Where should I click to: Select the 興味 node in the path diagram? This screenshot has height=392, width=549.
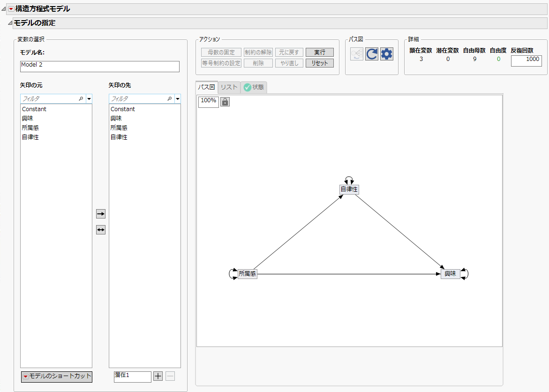451,273
